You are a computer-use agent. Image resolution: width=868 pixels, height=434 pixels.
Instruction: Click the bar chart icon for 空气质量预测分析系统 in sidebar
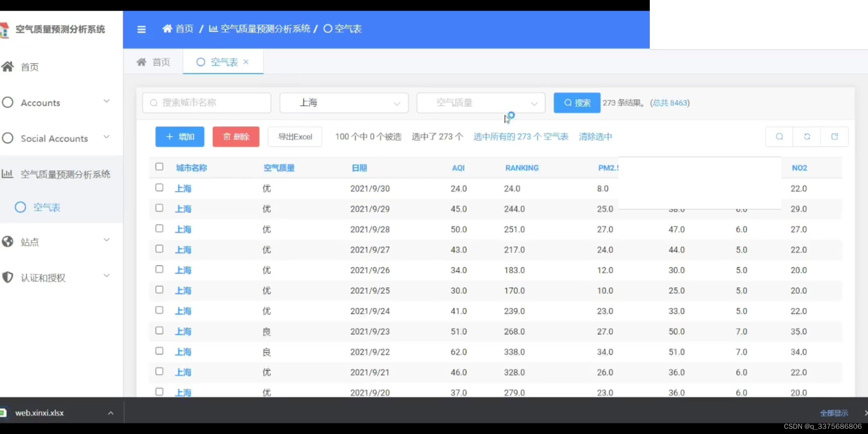tap(8, 174)
